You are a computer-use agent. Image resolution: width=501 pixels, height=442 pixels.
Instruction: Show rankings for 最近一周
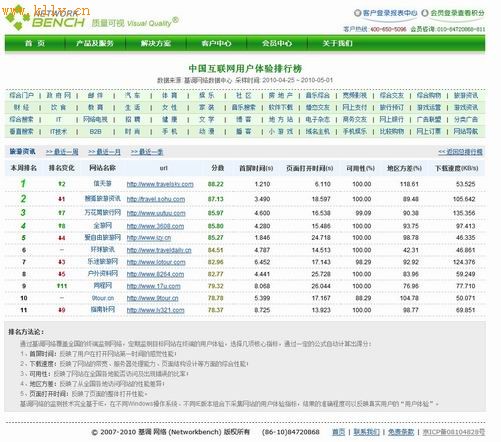62,152
